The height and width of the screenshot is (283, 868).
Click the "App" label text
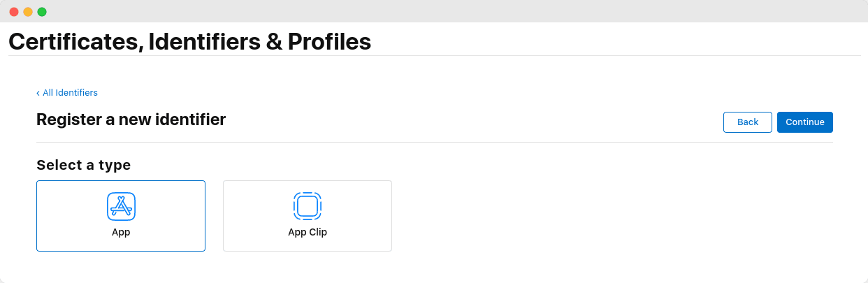121,232
